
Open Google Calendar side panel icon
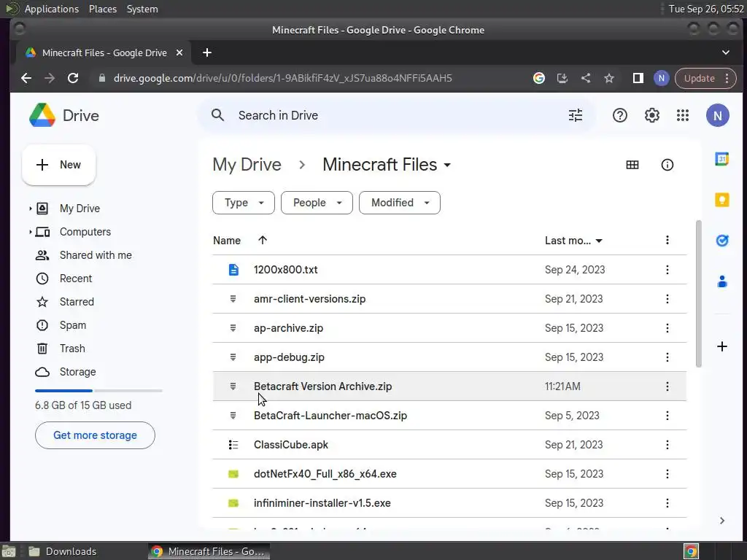[x=721, y=159]
